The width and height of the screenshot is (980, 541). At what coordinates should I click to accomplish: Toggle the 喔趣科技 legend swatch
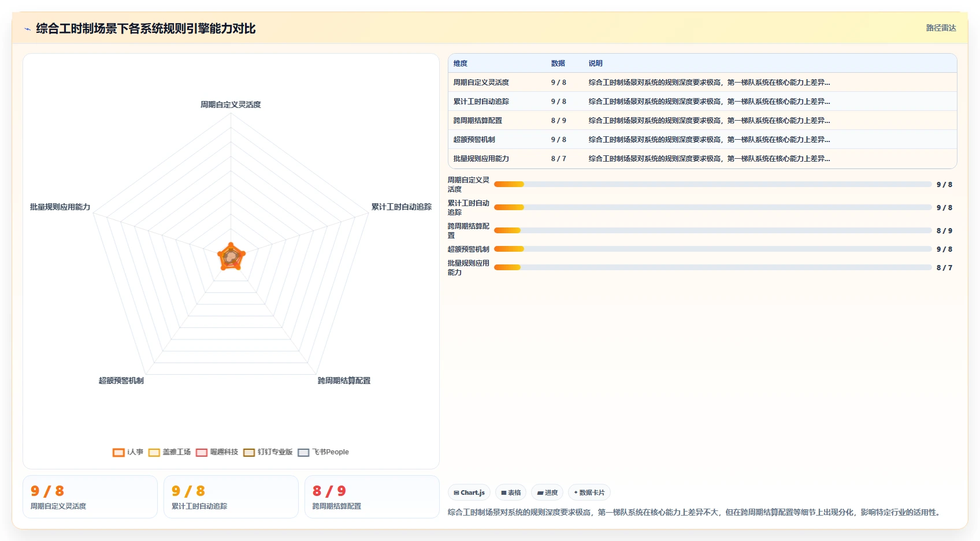click(202, 453)
